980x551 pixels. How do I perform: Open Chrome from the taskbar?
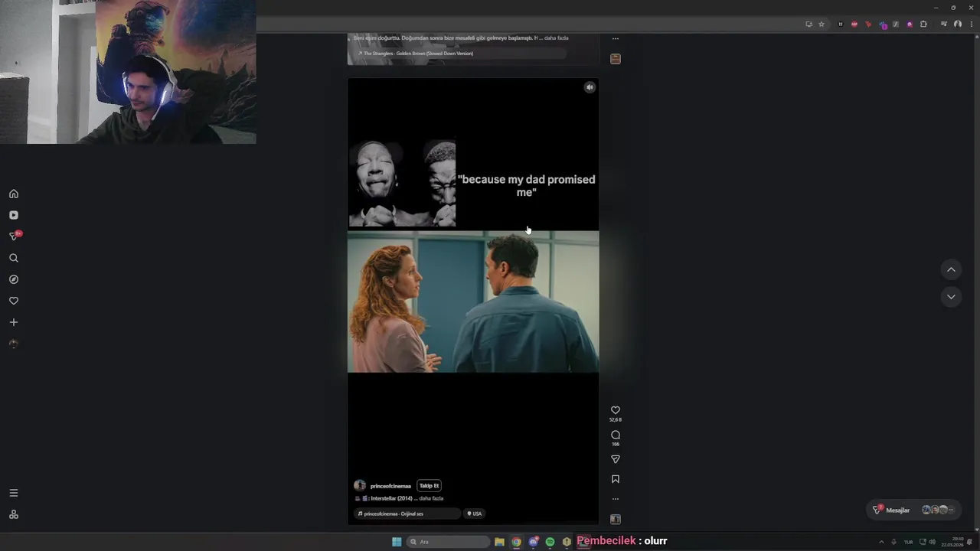click(516, 542)
